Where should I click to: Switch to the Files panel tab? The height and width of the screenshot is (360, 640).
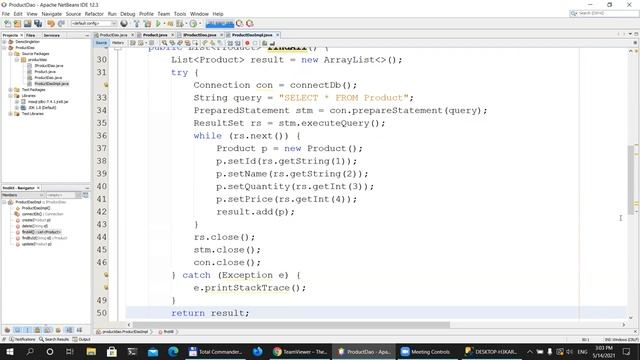(x=31, y=36)
